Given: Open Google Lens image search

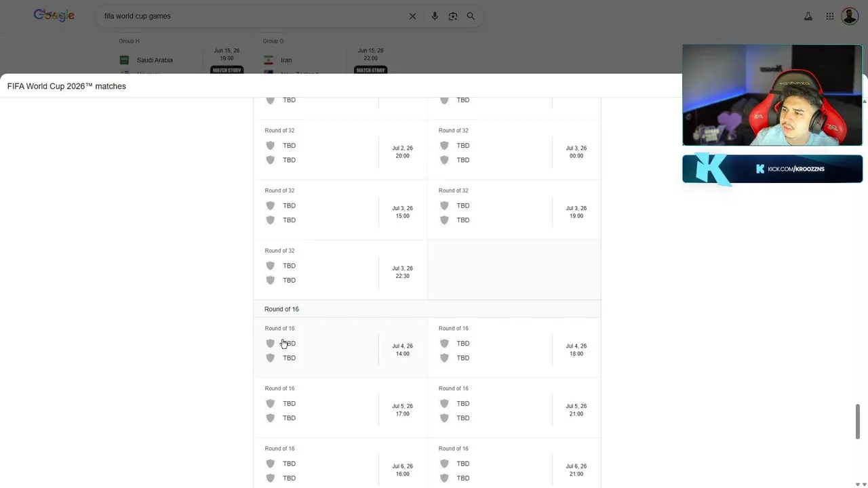Looking at the screenshot, I should tap(453, 16).
